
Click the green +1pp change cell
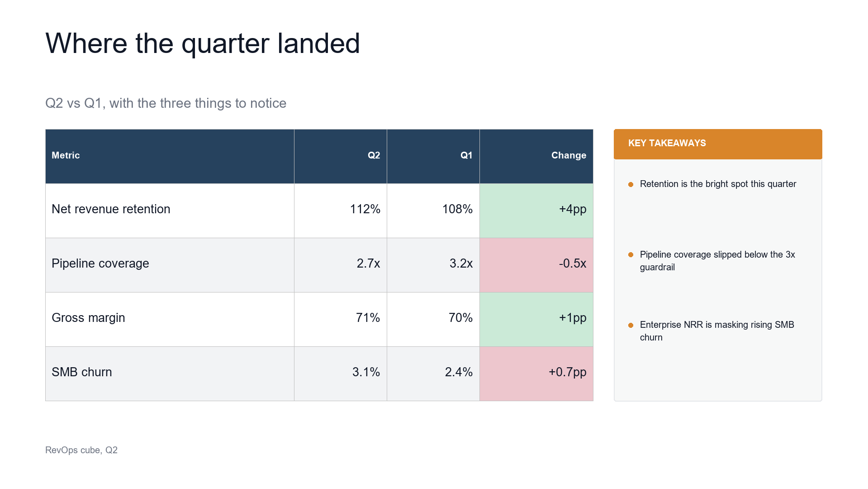click(536, 319)
